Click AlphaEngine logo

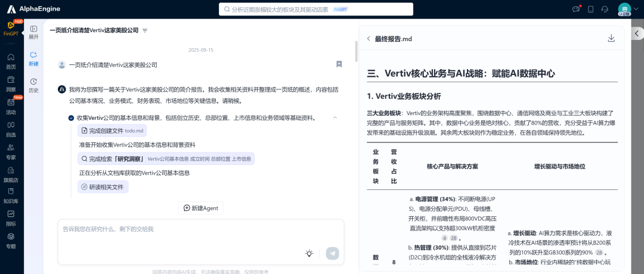[x=33, y=9]
